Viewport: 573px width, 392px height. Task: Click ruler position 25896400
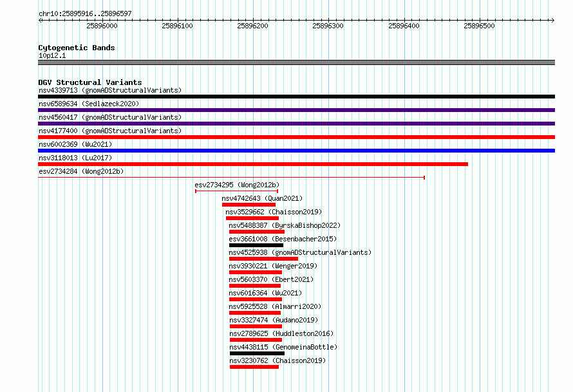[404, 26]
